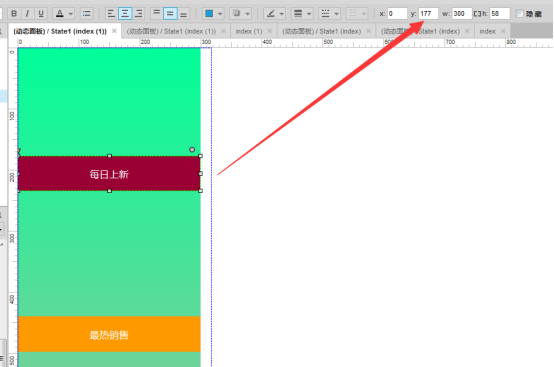Toggle center horizontal text alignment

[x=125, y=14]
